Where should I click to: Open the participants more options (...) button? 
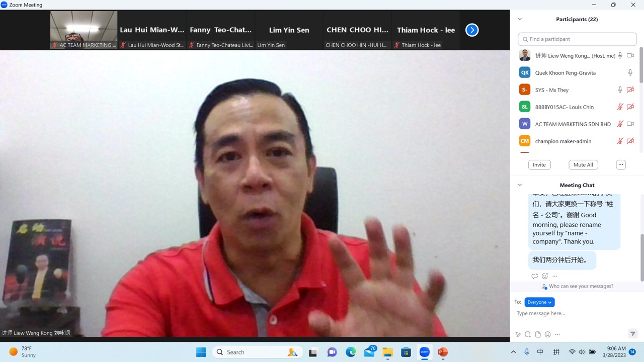pyautogui.click(x=621, y=165)
